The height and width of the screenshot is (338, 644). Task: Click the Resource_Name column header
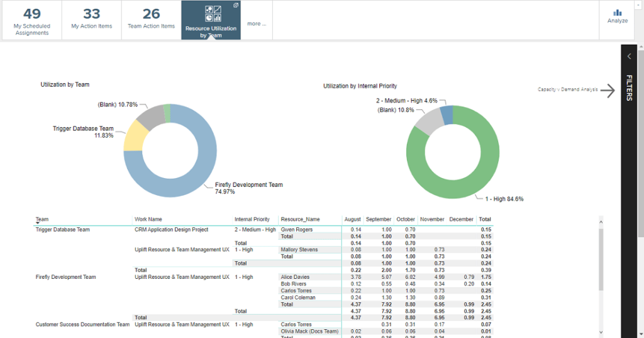(300, 219)
